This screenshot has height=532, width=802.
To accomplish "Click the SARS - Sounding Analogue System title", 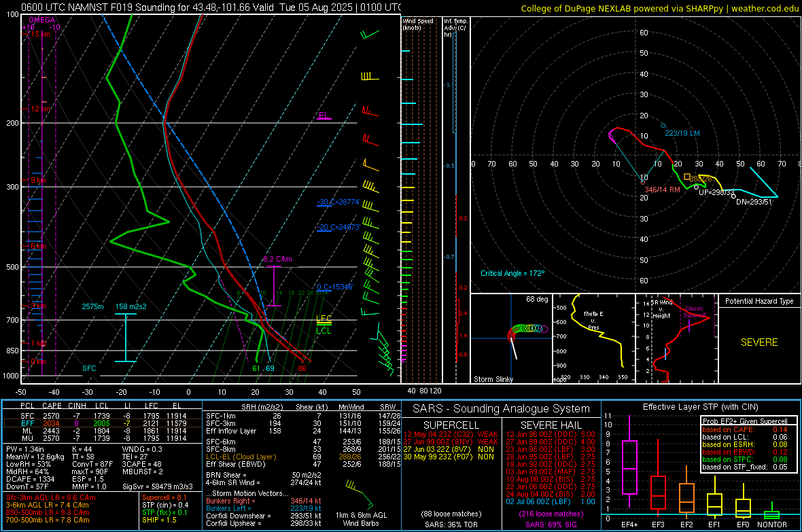I will (502, 409).
